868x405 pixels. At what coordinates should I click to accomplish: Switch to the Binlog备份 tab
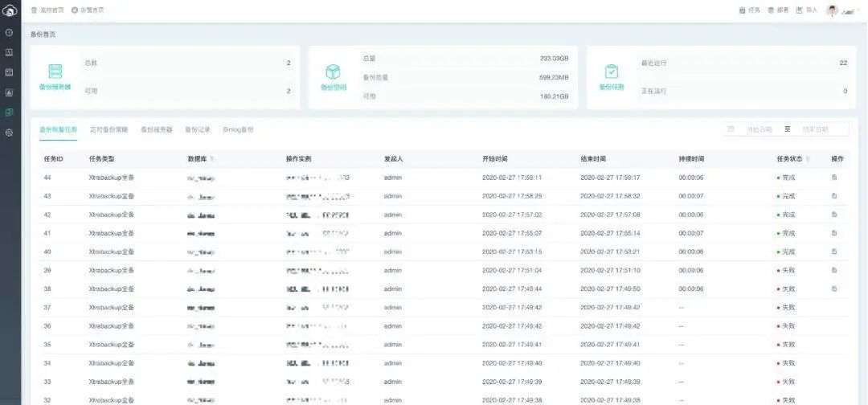click(238, 129)
